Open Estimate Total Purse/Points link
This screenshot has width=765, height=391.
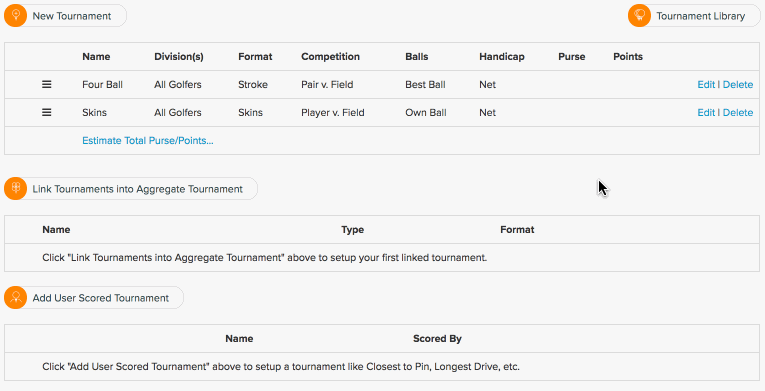click(x=148, y=141)
